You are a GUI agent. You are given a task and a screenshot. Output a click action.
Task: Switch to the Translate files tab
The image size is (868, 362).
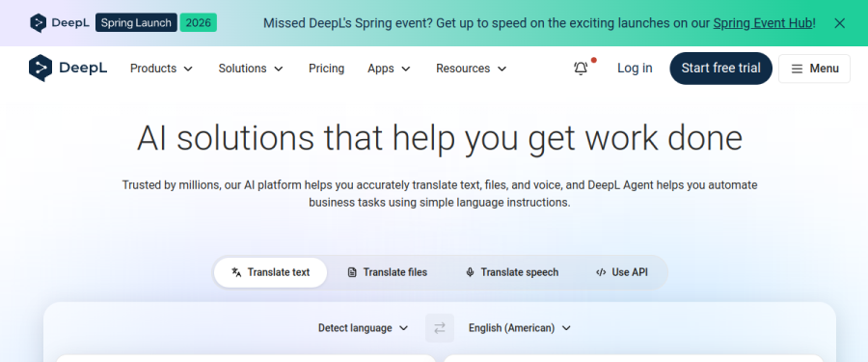(388, 272)
